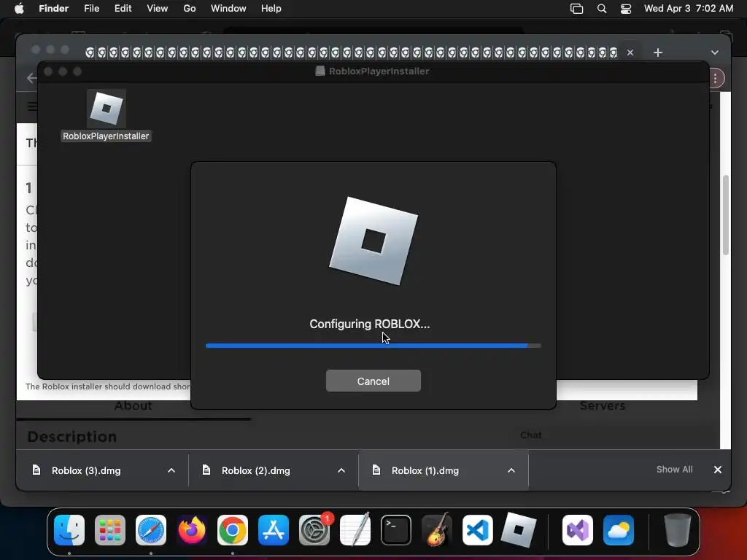Open the Chrome three-dot menu
This screenshot has height=560, width=747.
[x=716, y=78]
